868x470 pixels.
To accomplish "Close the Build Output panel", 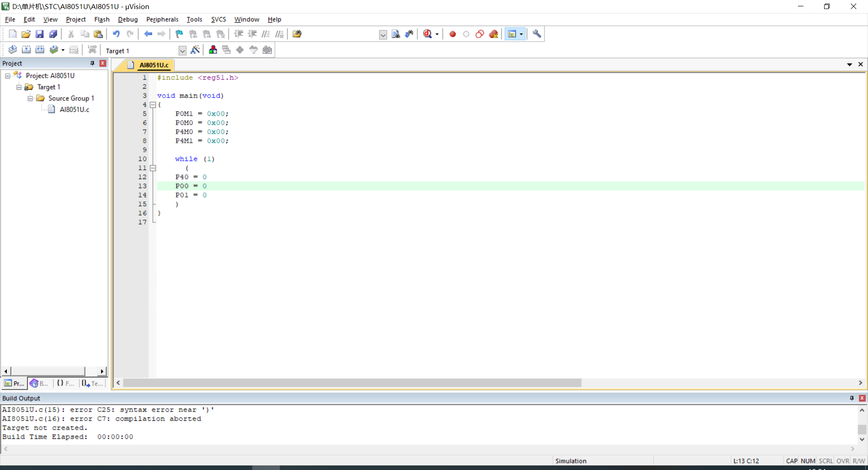I will [862, 398].
